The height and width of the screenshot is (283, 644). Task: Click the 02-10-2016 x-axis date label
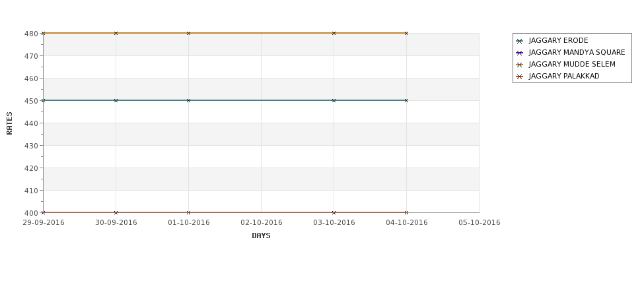[261, 223]
